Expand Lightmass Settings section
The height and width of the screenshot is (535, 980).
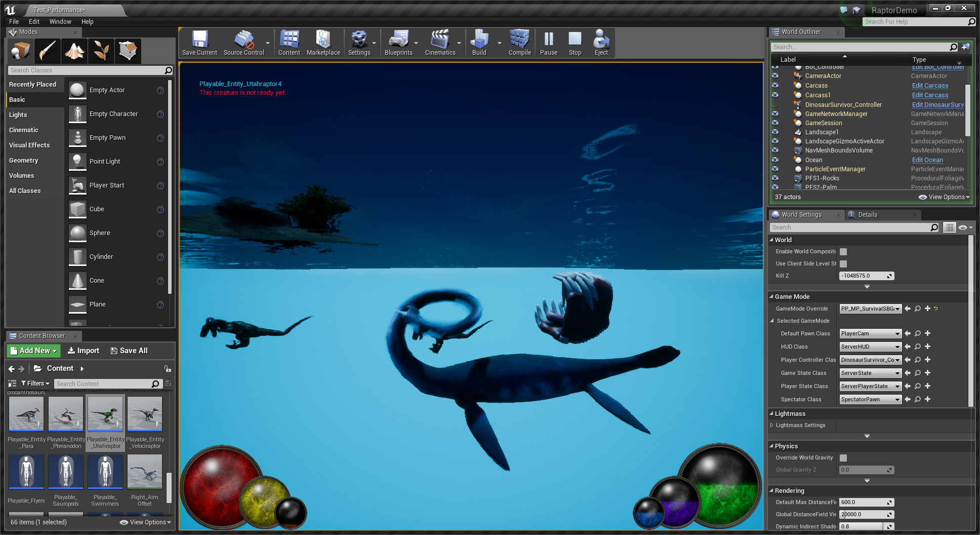click(x=772, y=425)
